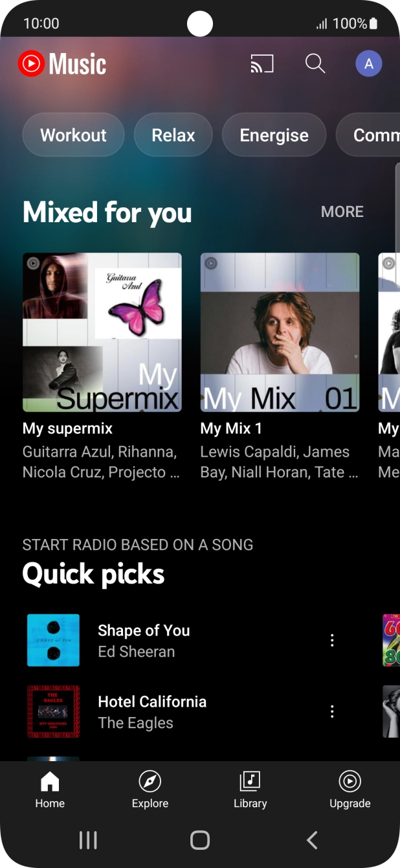Viewport: 400px width, 868px height.
Task: Select the Workout mood chip
Action: coord(73,135)
